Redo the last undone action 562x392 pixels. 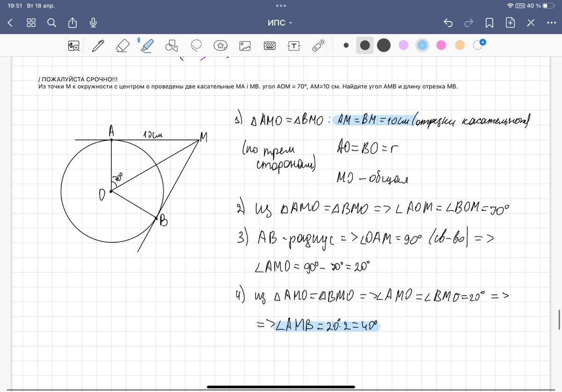[x=469, y=22]
